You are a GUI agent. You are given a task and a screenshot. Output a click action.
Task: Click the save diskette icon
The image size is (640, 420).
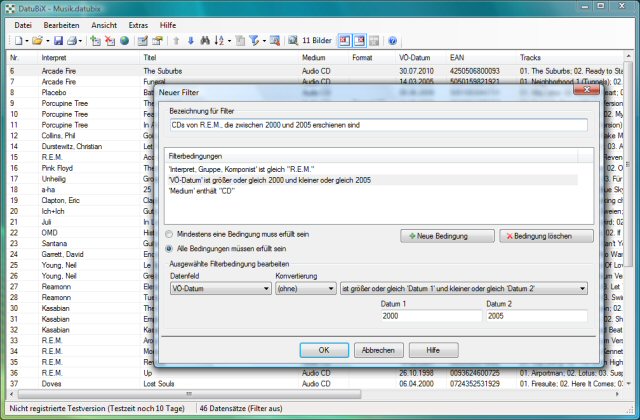tap(59, 41)
